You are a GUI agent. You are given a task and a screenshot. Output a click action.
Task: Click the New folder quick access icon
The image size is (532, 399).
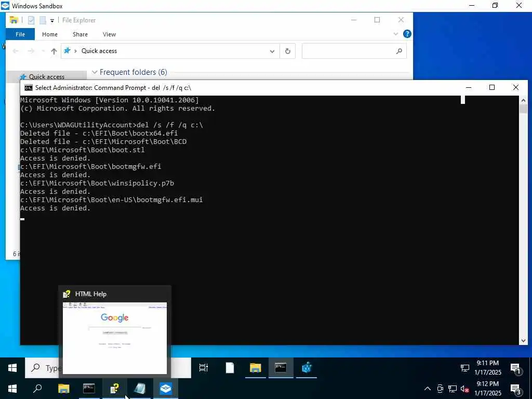(43, 20)
